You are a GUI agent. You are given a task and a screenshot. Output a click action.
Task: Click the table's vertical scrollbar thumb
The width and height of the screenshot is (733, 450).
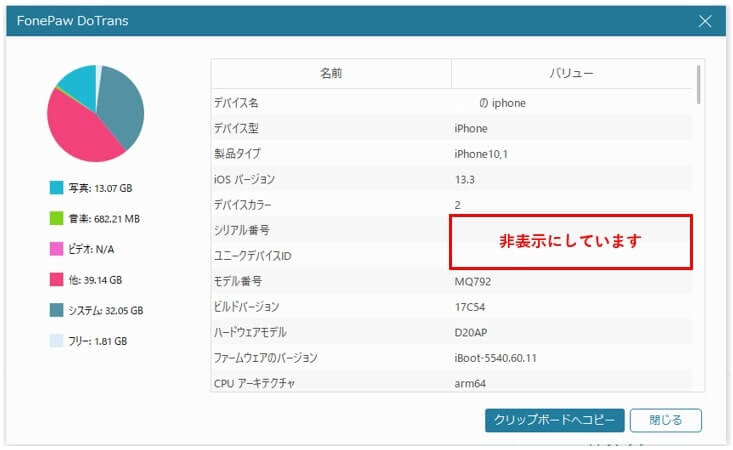698,85
